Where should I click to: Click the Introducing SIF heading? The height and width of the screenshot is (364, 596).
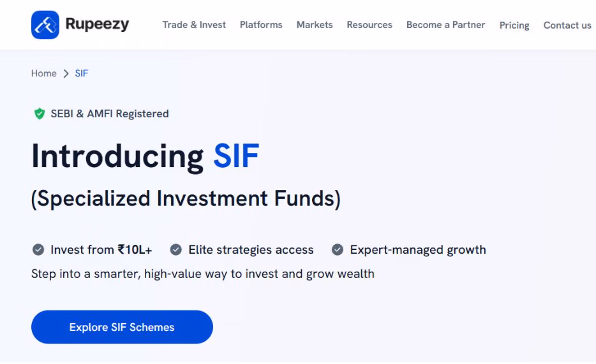pos(145,156)
